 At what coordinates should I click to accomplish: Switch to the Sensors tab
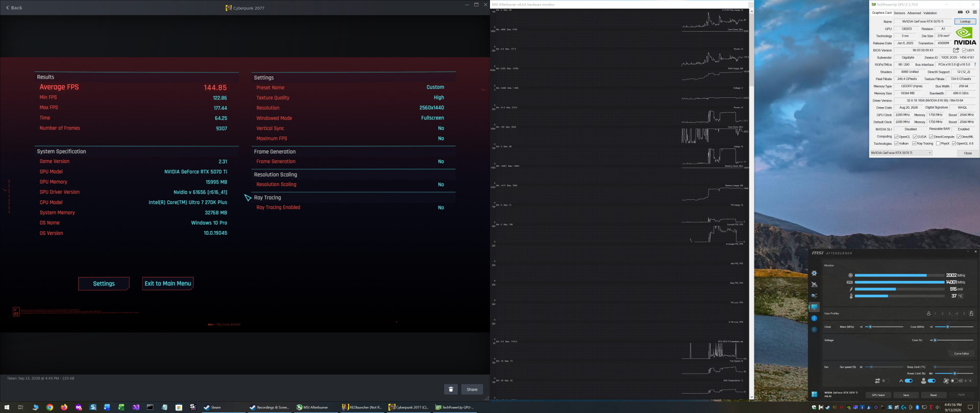click(x=899, y=13)
